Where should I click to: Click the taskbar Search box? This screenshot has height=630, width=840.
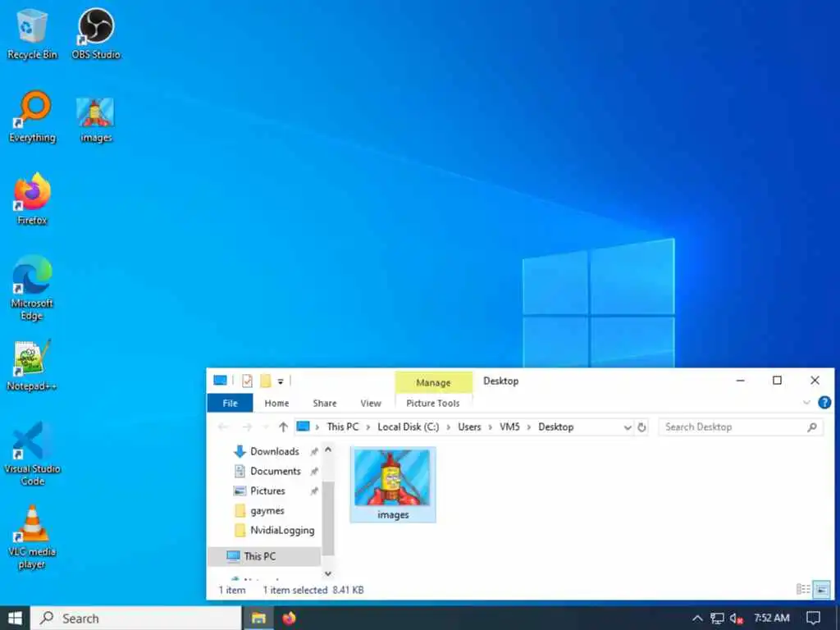point(135,619)
